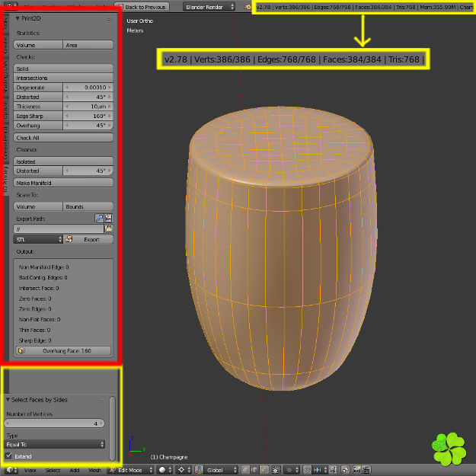Screen dimensions: 476x476
Task: Run the Solid check
Action: click(x=63, y=69)
